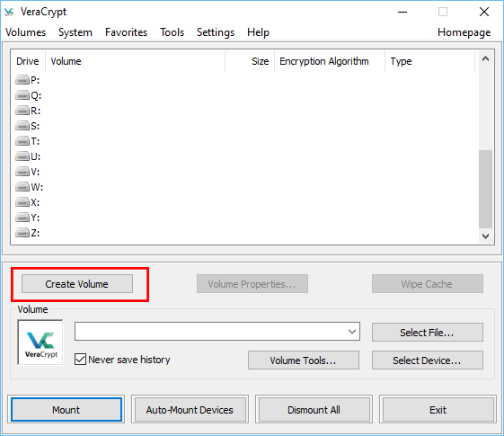504x436 pixels.
Task: Select the T: drive icon
Action: [x=22, y=141]
